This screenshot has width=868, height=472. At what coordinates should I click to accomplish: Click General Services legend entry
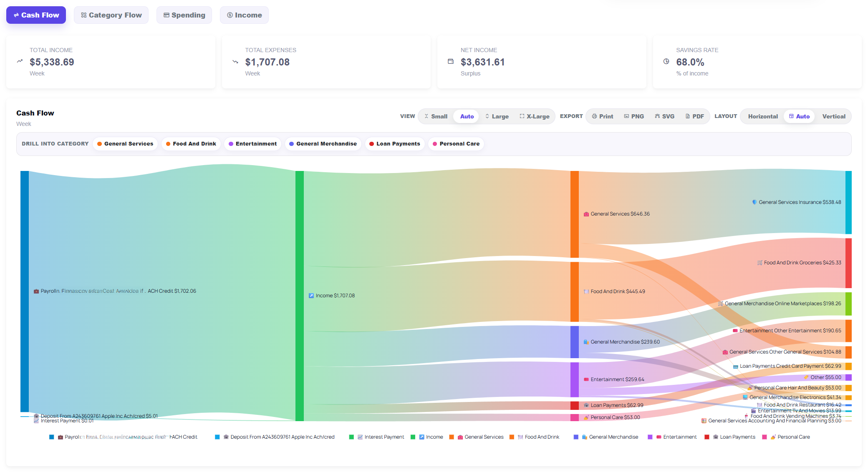point(477,437)
